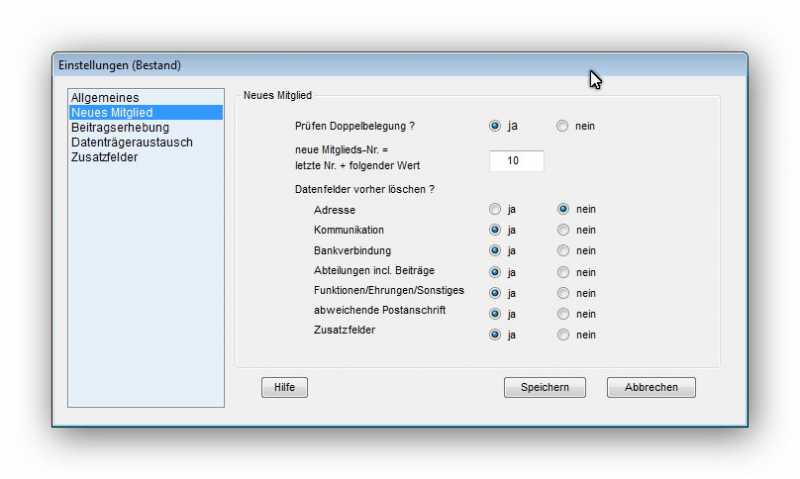Pick nein for Funktionen/Ehrungen/Sonstiges
The image size is (800, 479).
point(563,293)
